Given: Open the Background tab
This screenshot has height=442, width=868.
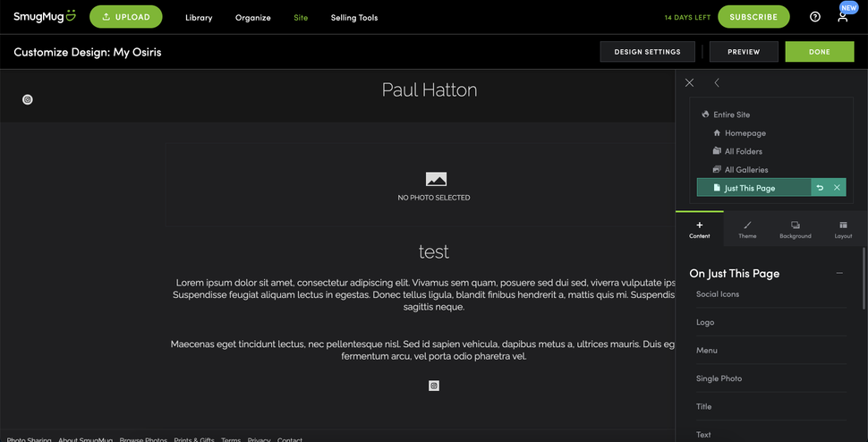Looking at the screenshot, I should [796, 229].
